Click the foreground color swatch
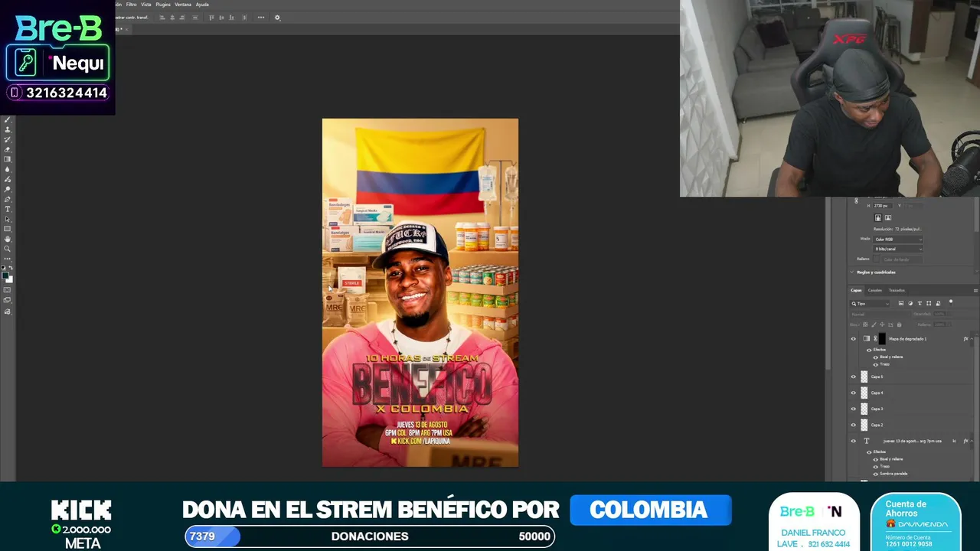Viewport: 980px width, 551px height. pyautogui.click(x=5, y=275)
